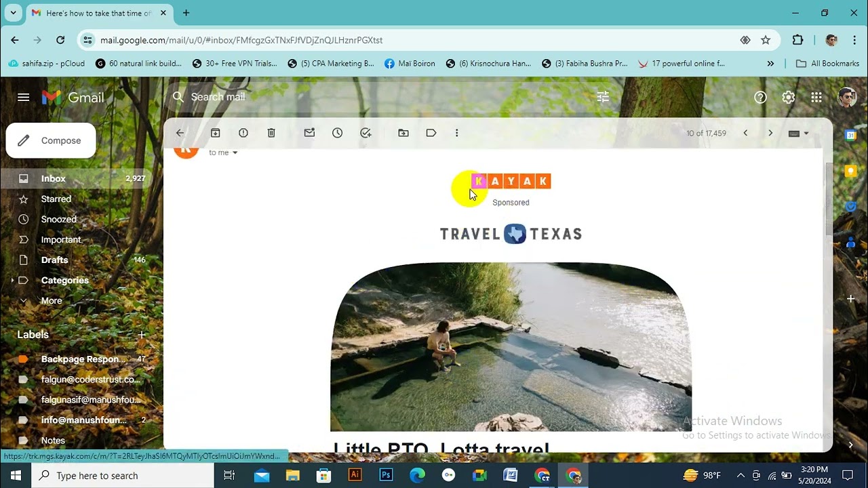Open the Travel Texas hot spring image
Screen dimensions: 868x488
(x=511, y=346)
